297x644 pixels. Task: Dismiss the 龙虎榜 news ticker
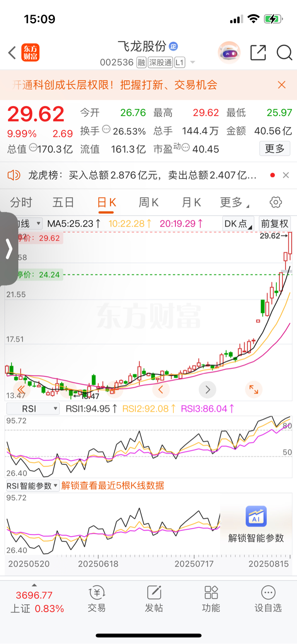pos(286,175)
